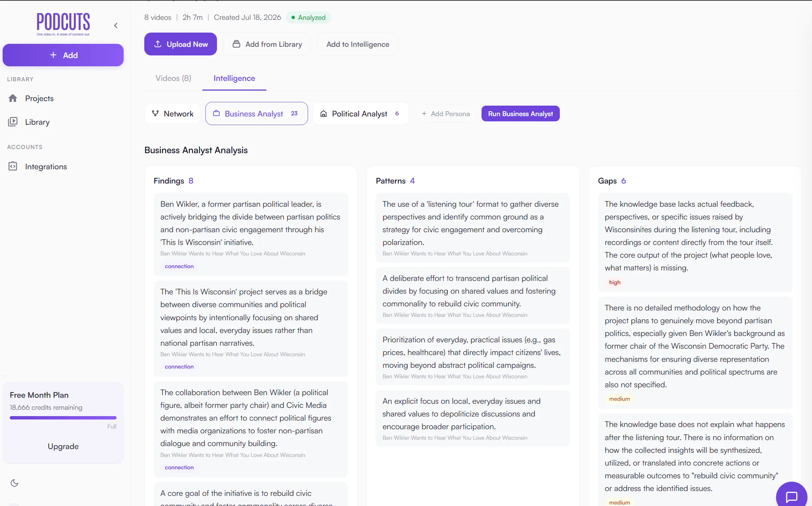This screenshot has height=506, width=812.
Task: Click the '8 videos' count text
Action: (158, 18)
